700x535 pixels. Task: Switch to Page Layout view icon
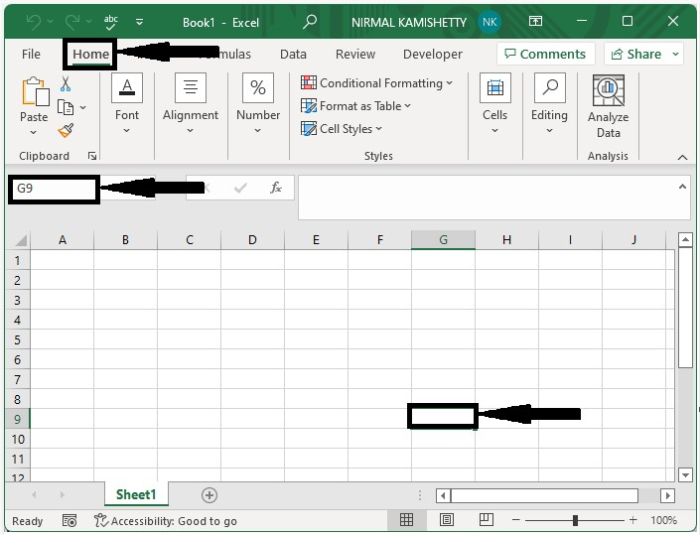tap(446, 520)
